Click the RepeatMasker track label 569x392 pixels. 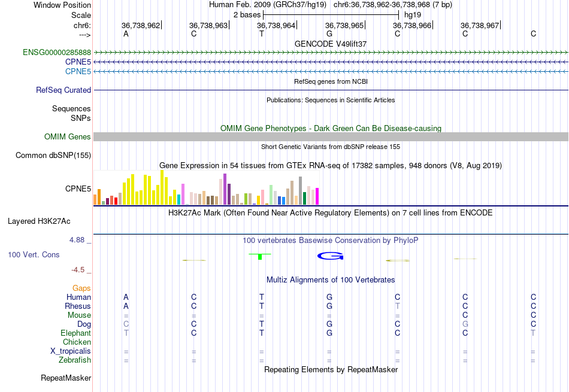point(66,378)
